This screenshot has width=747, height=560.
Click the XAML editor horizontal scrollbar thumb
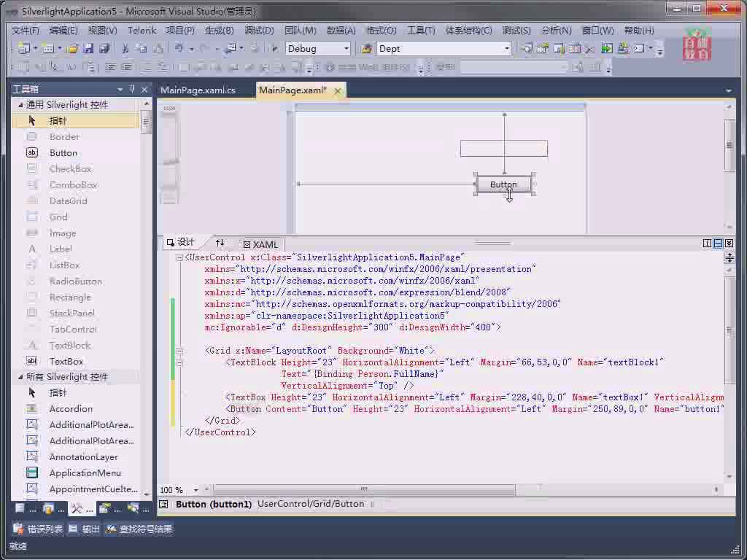click(x=365, y=489)
